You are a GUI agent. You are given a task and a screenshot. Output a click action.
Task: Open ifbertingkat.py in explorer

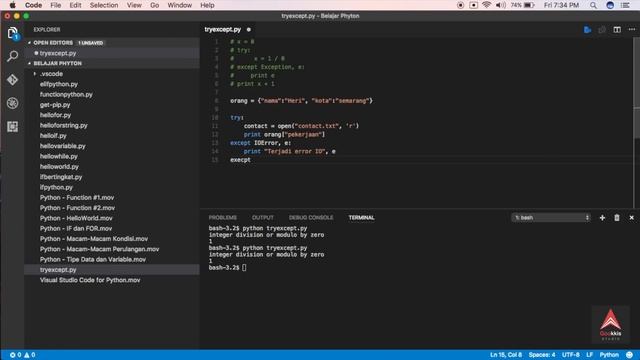[x=61, y=177]
